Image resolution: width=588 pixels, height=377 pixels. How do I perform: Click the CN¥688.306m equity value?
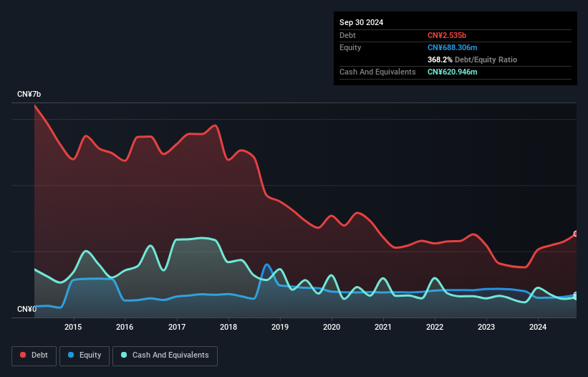click(452, 47)
